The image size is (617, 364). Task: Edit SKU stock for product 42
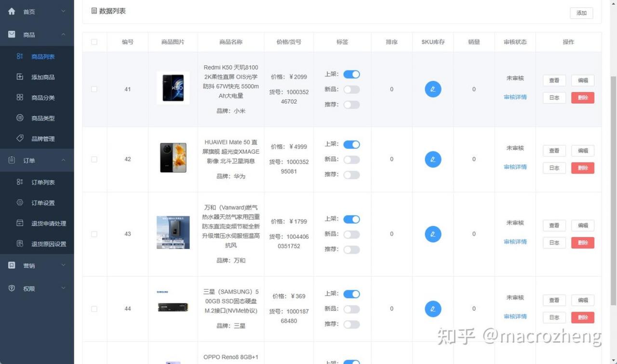coord(433,159)
